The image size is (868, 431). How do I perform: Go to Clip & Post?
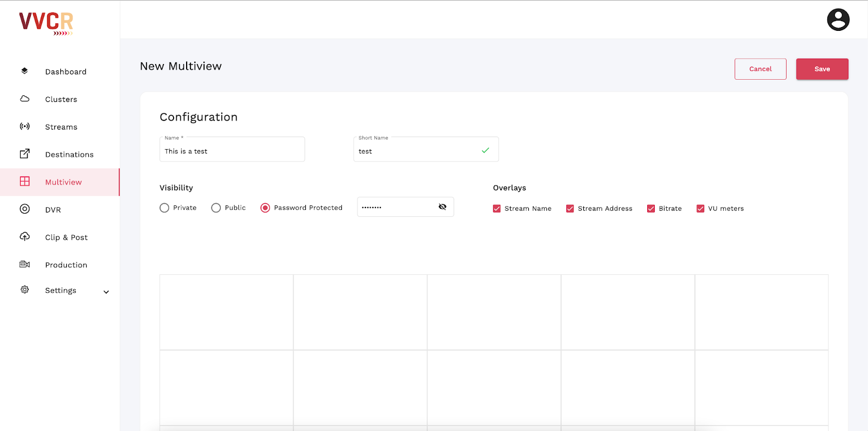coord(66,237)
